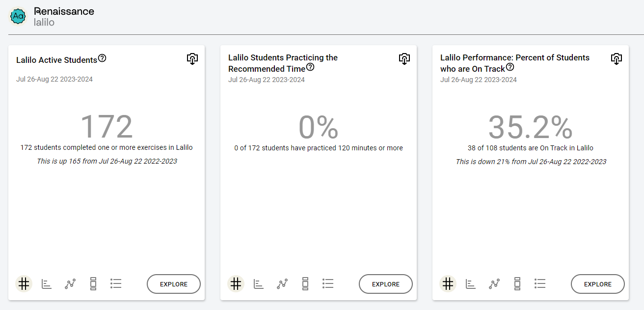Show help for Percent of Students On Track
The image size is (644, 310).
pyautogui.click(x=510, y=67)
